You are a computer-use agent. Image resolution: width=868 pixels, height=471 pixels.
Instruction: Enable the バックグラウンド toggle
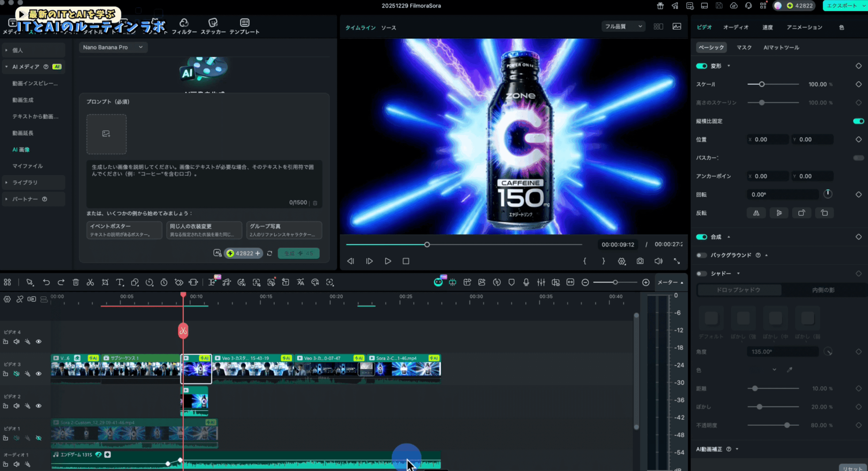(701, 255)
